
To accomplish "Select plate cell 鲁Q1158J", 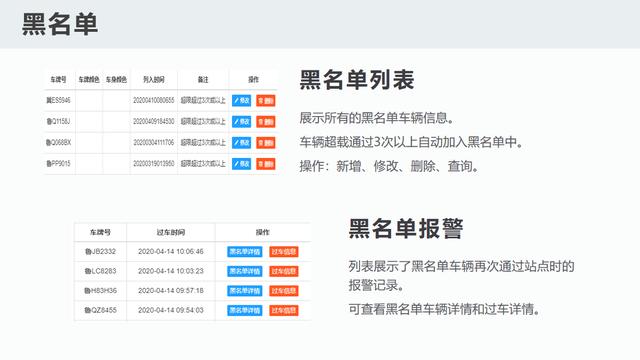I will pyautogui.click(x=58, y=122).
